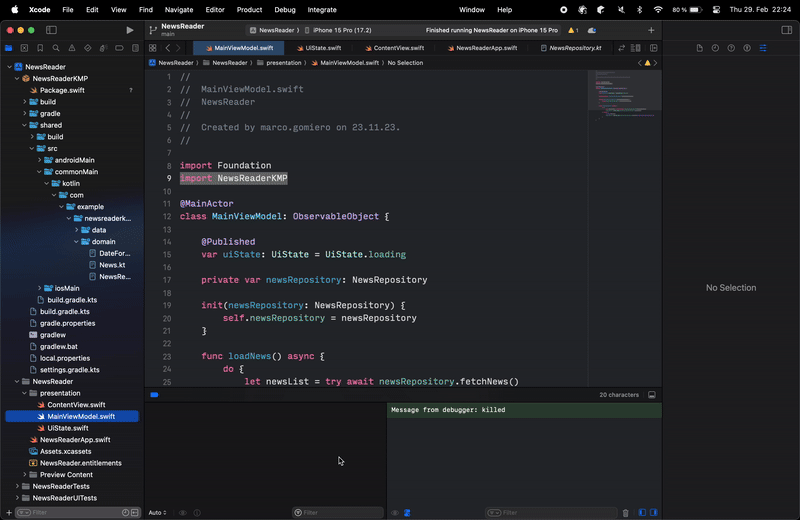
Task: Collapse the domain folder
Action: 76,242
